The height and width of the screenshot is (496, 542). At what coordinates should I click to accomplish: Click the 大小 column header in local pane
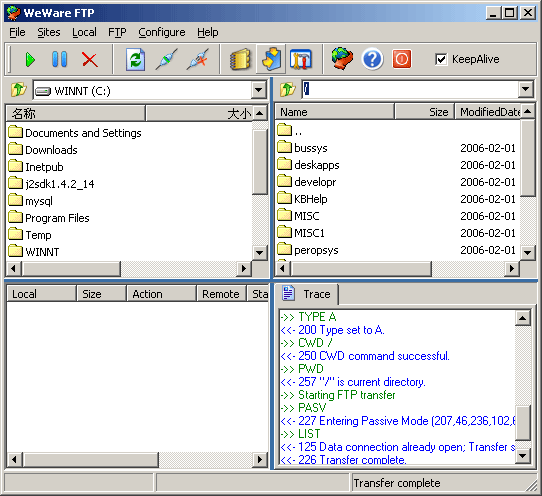click(199, 113)
